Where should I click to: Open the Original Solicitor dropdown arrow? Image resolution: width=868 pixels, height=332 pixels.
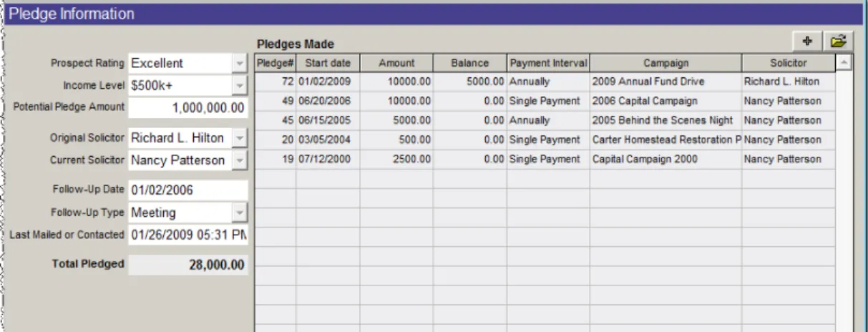pos(240,138)
